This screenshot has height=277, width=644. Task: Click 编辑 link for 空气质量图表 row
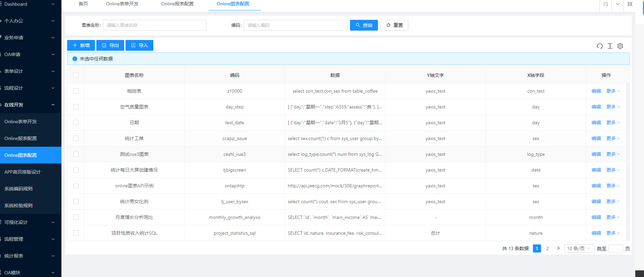(x=596, y=107)
